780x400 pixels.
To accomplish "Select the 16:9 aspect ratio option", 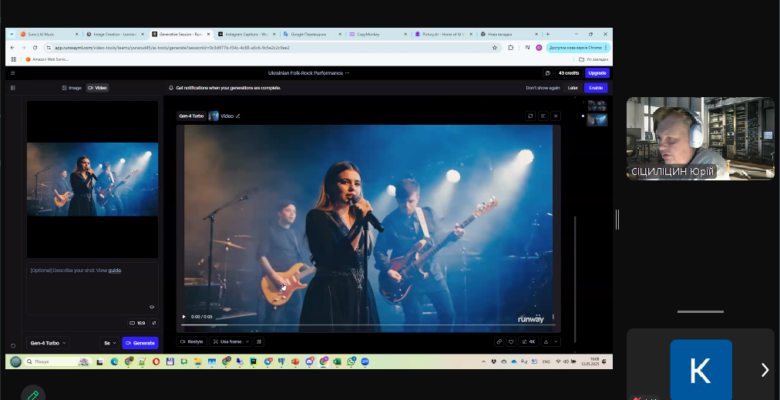I will (137, 323).
